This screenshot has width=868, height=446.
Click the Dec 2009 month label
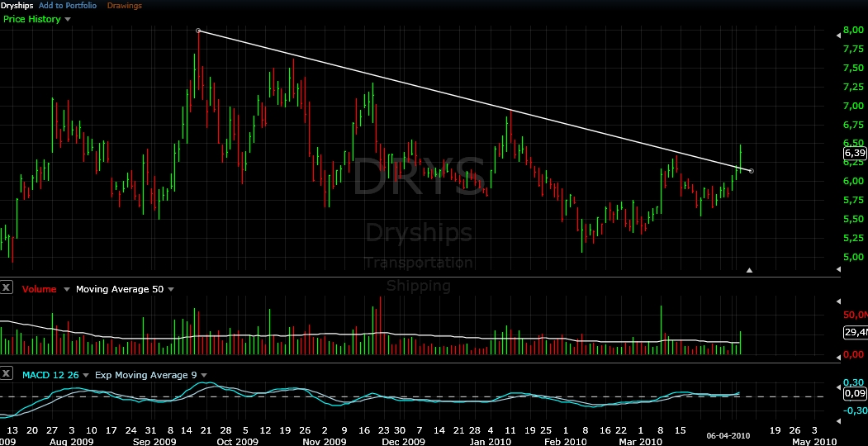(x=406, y=442)
